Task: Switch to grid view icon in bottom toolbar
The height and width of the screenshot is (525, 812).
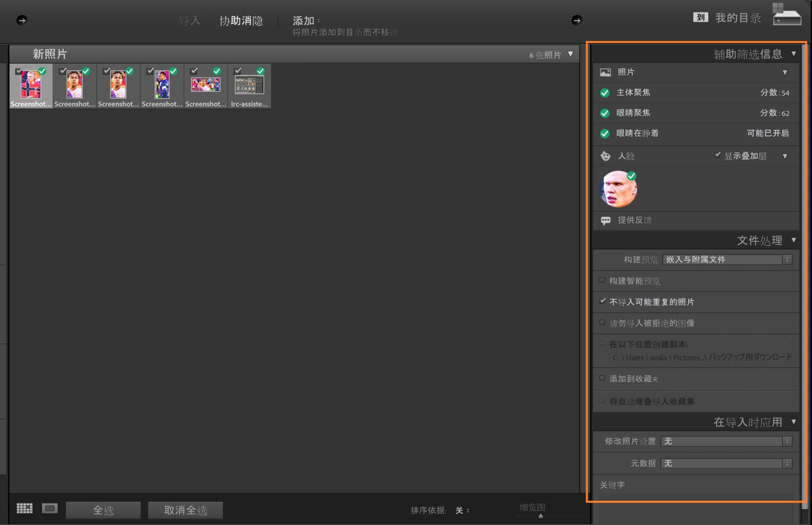Action: click(x=25, y=508)
